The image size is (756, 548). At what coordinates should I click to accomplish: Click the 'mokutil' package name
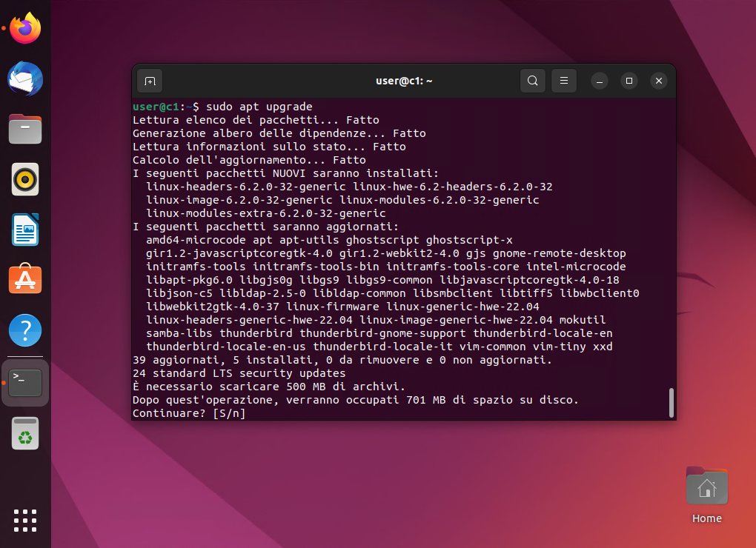[x=583, y=320]
